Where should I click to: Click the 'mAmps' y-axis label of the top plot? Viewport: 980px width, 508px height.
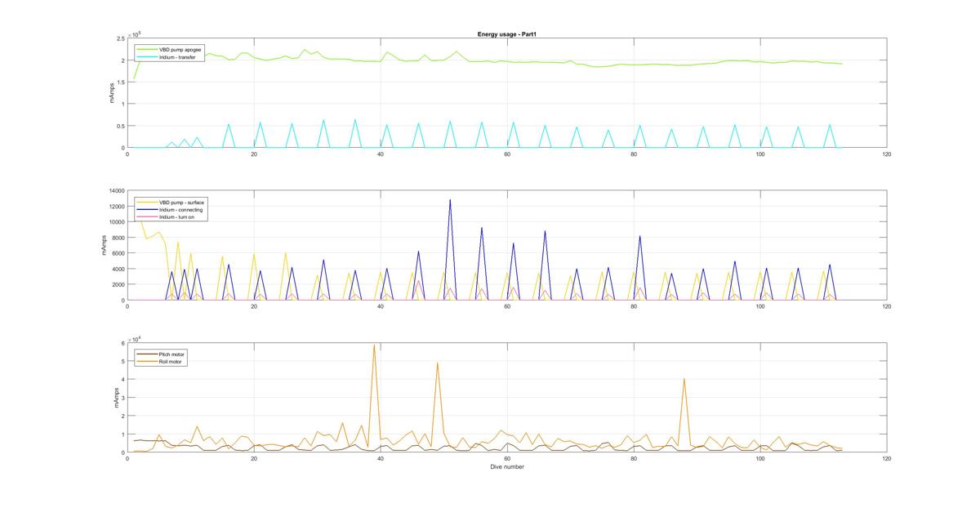111,93
